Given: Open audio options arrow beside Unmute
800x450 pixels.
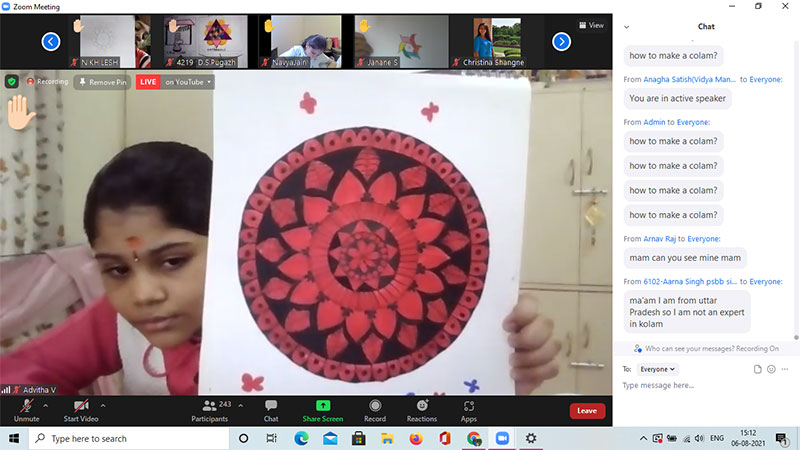Looking at the screenshot, I should 45,406.
